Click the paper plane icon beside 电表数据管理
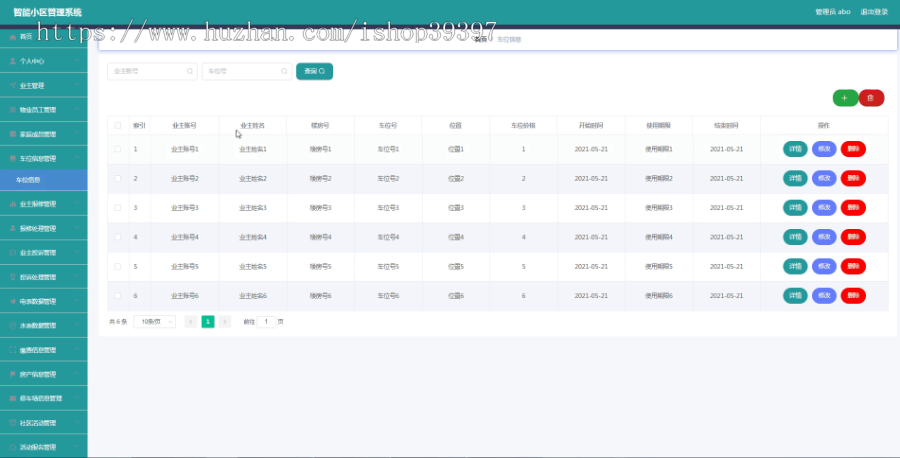The height and width of the screenshot is (458, 900). coord(13,301)
